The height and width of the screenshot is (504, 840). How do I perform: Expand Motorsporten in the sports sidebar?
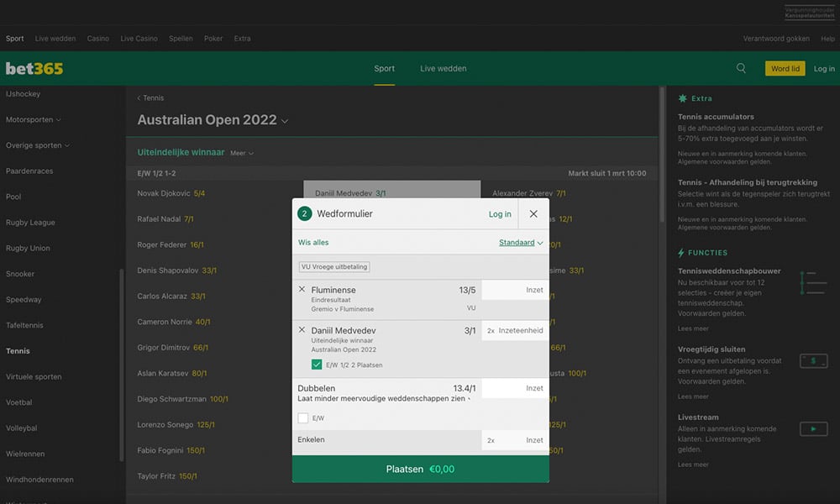coord(34,119)
